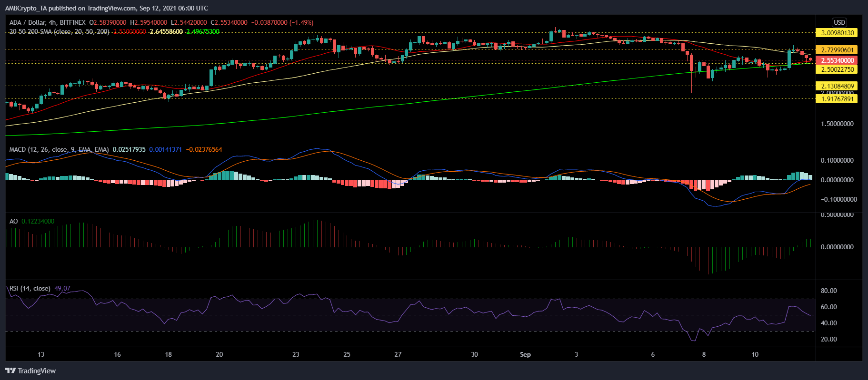
Task: Click the close price C2.55340000
Action: (229, 22)
